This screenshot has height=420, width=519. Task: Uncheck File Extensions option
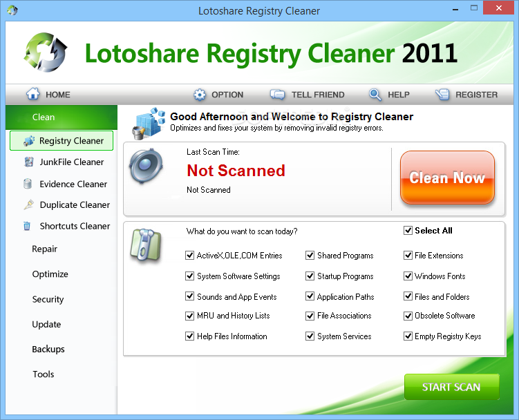(408, 255)
